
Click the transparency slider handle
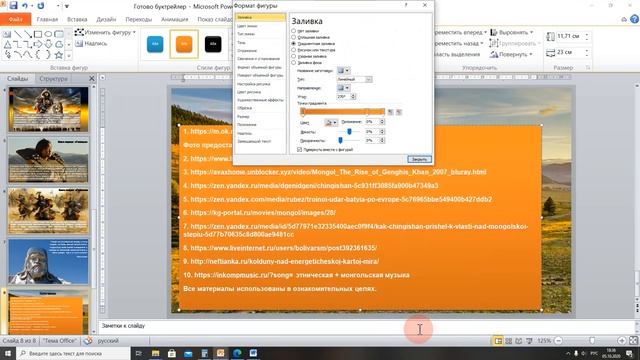[340, 140]
